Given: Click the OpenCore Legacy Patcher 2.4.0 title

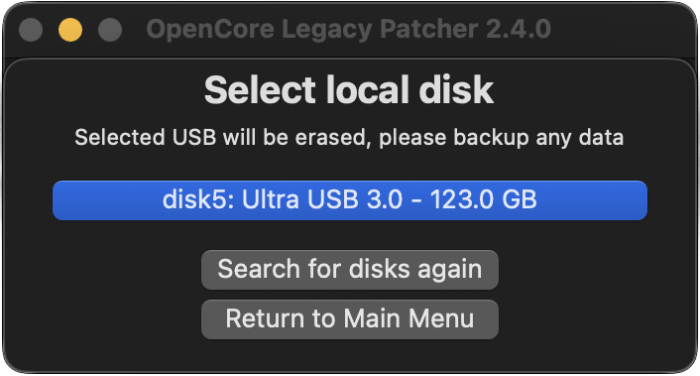Looking at the screenshot, I should [349, 29].
